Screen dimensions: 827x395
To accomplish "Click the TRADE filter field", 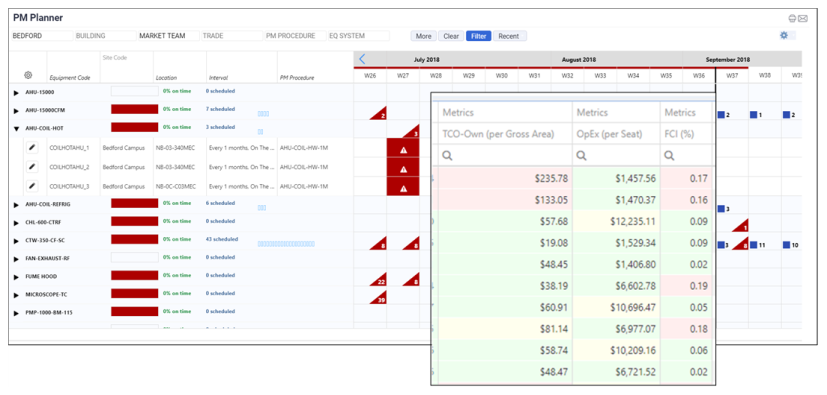I will [x=232, y=36].
